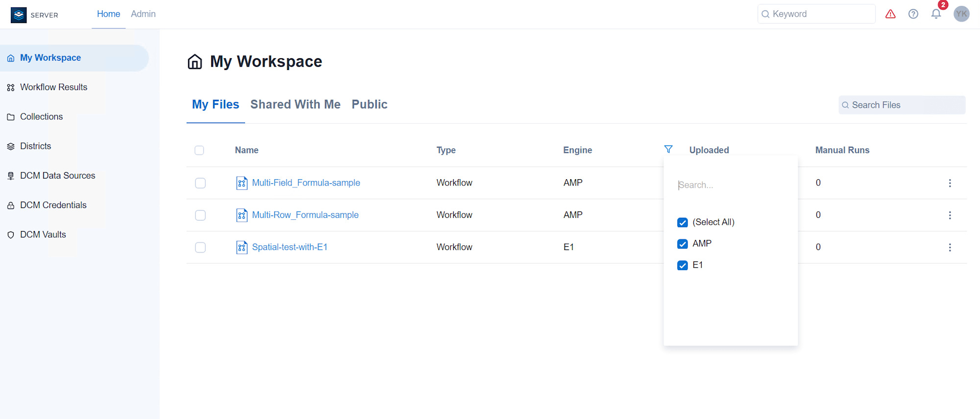Uncheck the E1 engine filter checkbox
This screenshot has width=980, height=419.
[683, 266]
